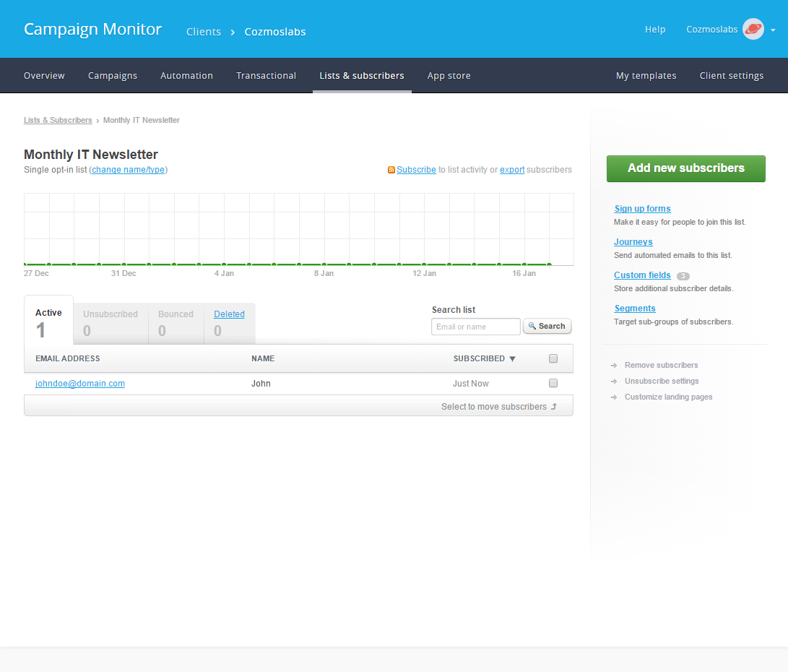Open the johndoe@domain.com subscriber link

pos(80,384)
